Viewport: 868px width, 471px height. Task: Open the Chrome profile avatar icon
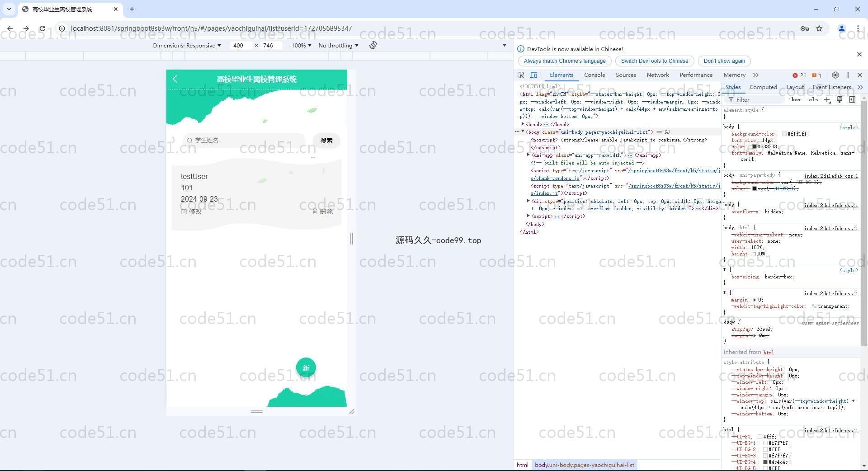(x=842, y=28)
